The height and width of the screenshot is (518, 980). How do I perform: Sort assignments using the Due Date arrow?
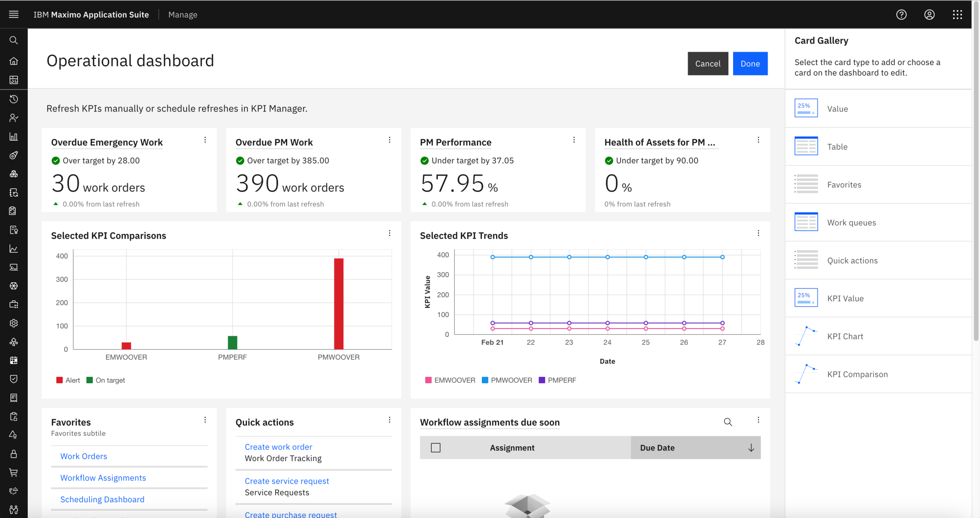pos(750,447)
